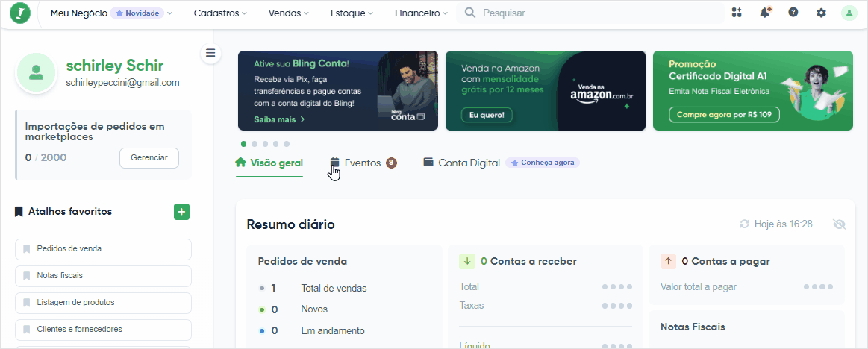This screenshot has width=868, height=349.
Task: Open the notifications bell
Action: click(x=765, y=13)
